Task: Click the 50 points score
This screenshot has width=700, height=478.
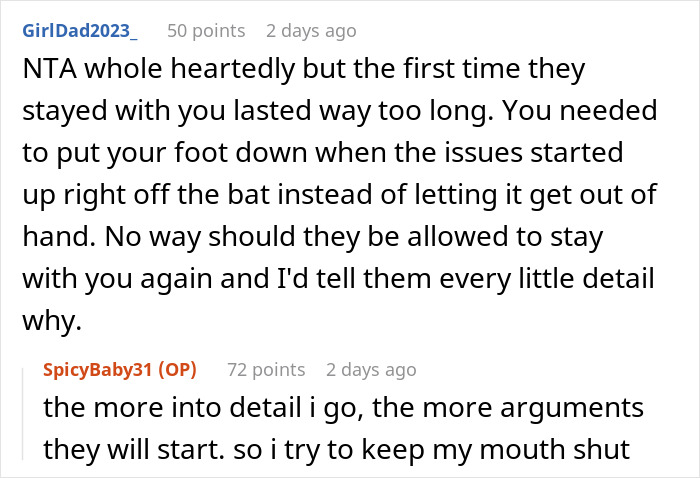Action: (x=206, y=31)
